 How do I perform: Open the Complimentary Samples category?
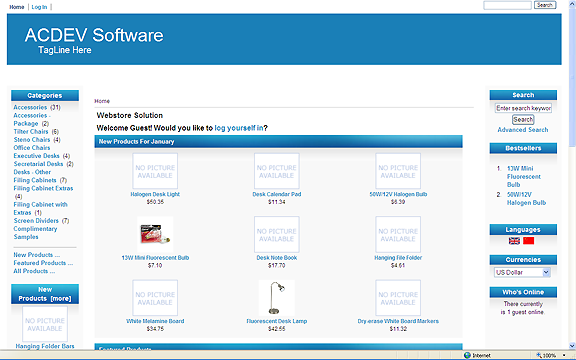click(35, 233)
